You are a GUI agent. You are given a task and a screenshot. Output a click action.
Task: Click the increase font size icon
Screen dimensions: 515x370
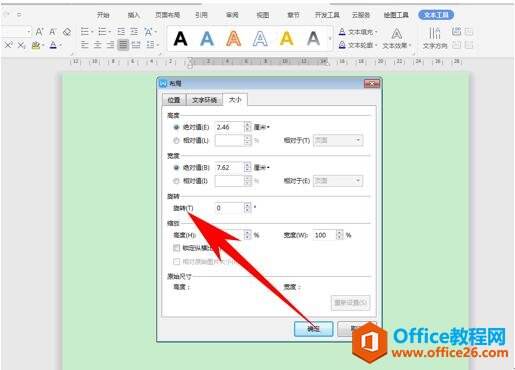pyautogui.click(x=39, y=32)
